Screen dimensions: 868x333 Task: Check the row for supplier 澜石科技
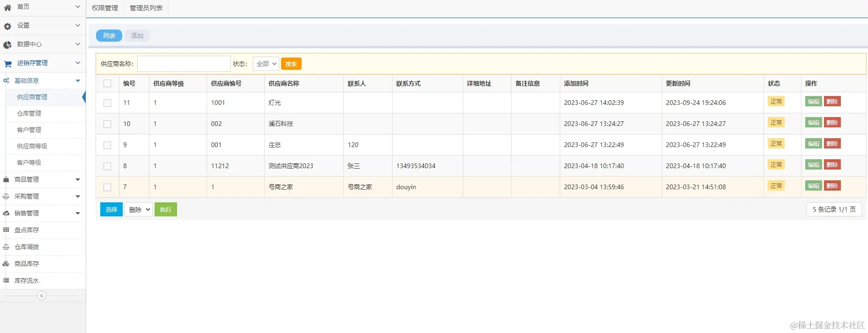(107, 124)
